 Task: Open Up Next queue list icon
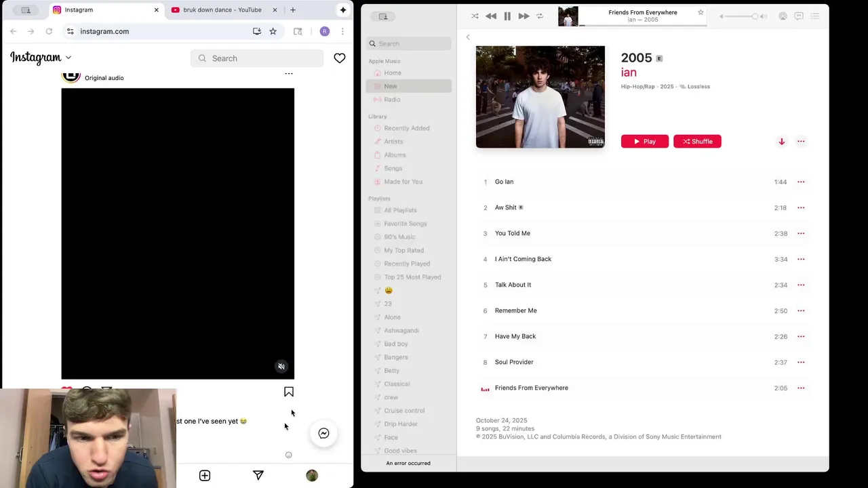point(815,16)
